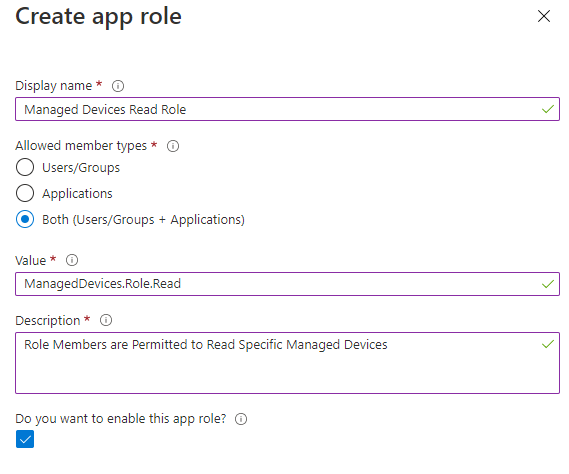Focus the Managed Devices Read Role name field
This screenshot has width=569, height=474.
[287, 109]
